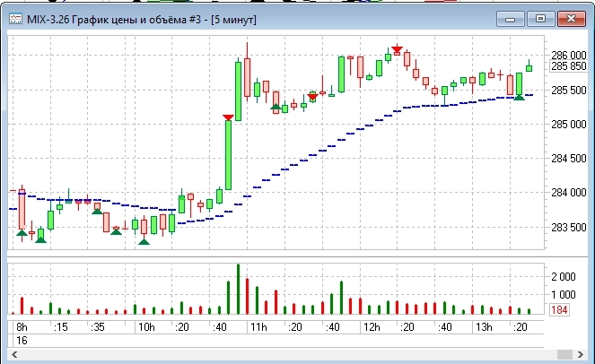Click the green up-arrow marker under the :35 candle
The height and width of the screenshot is (364, 595).
coord(97,211)
